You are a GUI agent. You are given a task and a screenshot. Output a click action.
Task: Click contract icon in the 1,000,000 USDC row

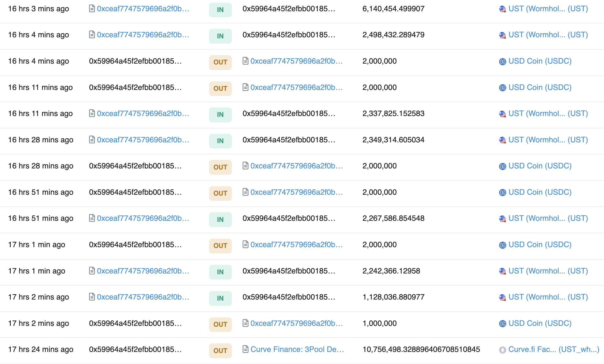point(246,323)
